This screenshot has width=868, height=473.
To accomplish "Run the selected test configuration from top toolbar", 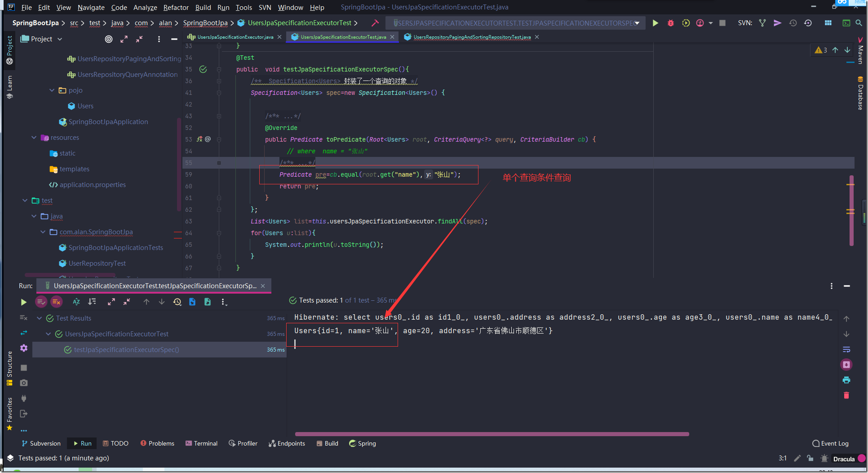I will (x=655, y=23).
